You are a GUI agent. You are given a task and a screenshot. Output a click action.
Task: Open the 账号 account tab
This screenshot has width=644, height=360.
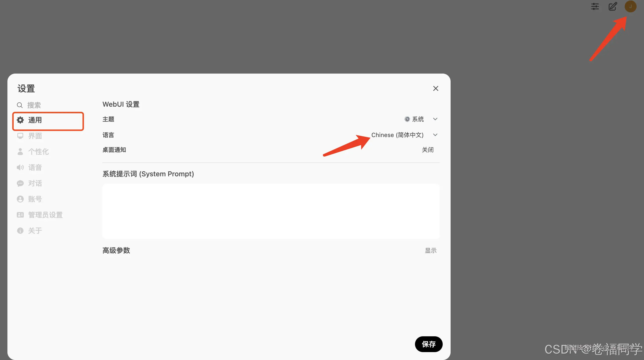click(x=35, y=199)
